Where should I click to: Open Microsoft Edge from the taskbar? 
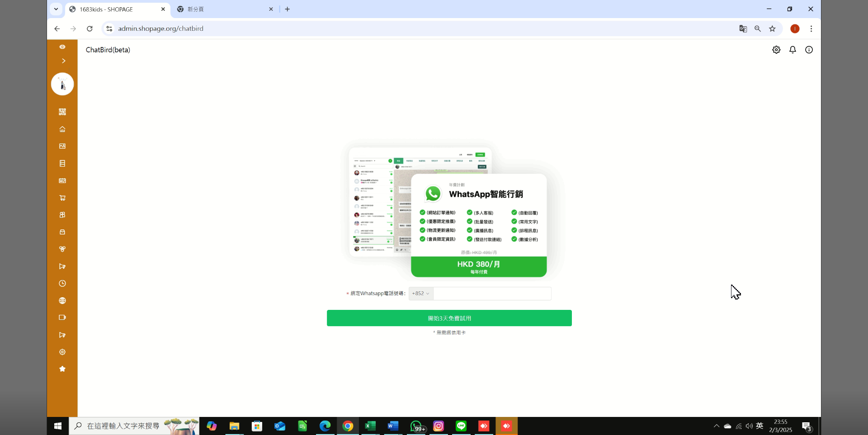click(x=325, y=426)
